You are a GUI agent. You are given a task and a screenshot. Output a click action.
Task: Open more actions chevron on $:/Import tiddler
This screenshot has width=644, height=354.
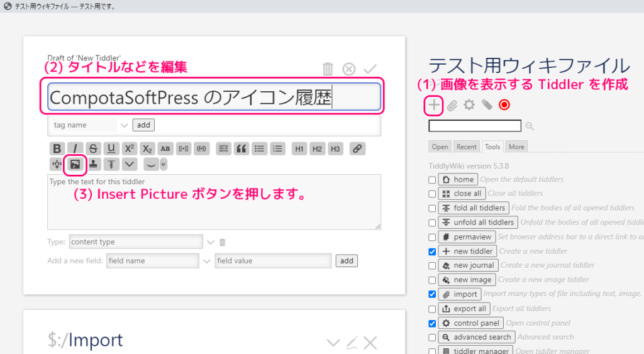(x=333, y=343)
